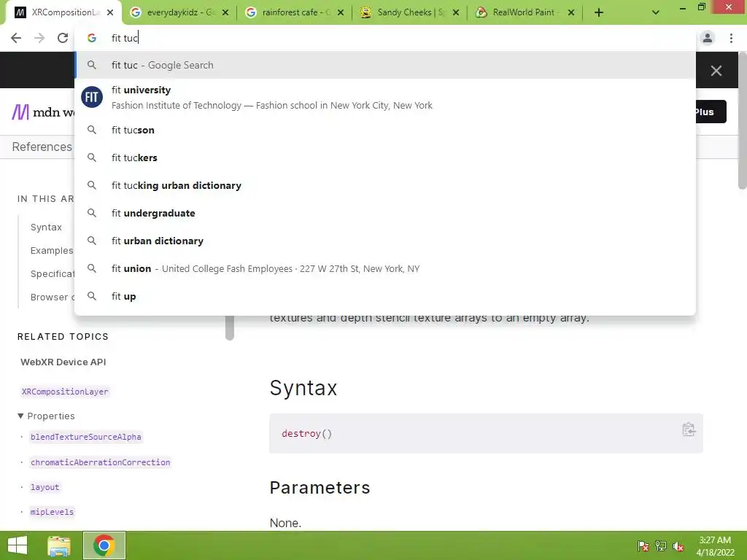Open the network tray icon

tap(661, 545)
